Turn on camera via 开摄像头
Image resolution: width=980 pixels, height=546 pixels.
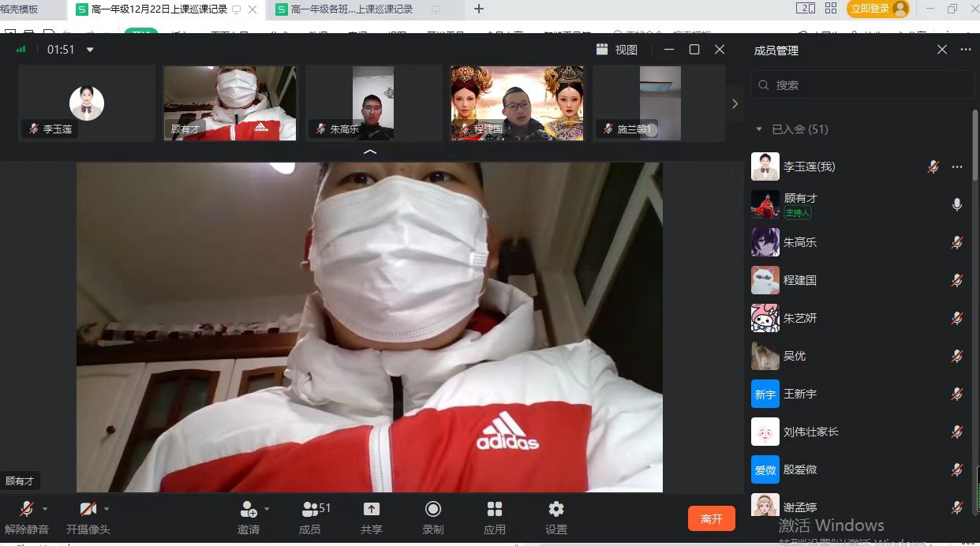pos(88,517)
